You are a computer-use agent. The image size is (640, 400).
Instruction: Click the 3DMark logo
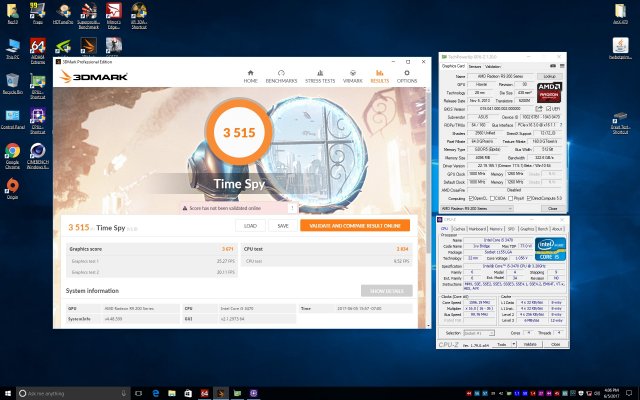[94, 76]
